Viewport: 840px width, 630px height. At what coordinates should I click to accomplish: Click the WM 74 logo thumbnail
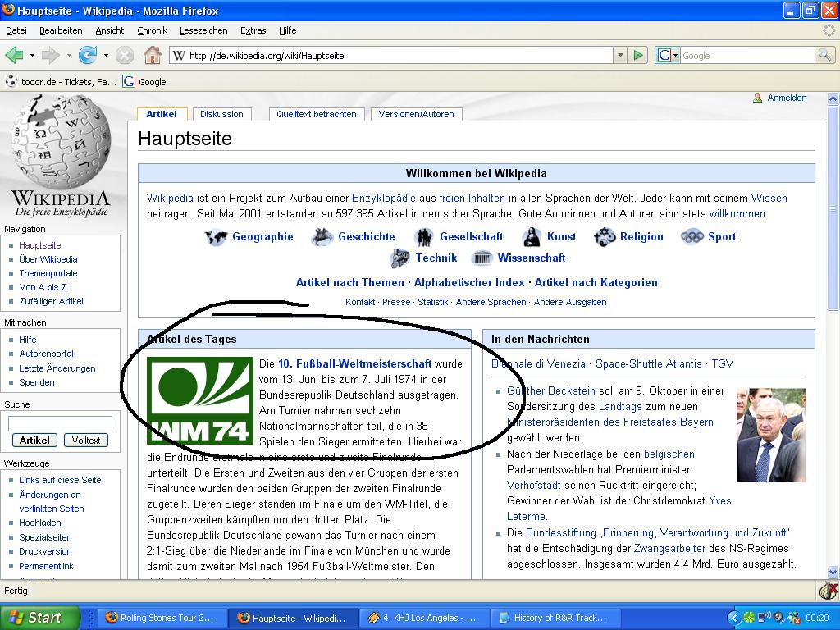[199, 400]
